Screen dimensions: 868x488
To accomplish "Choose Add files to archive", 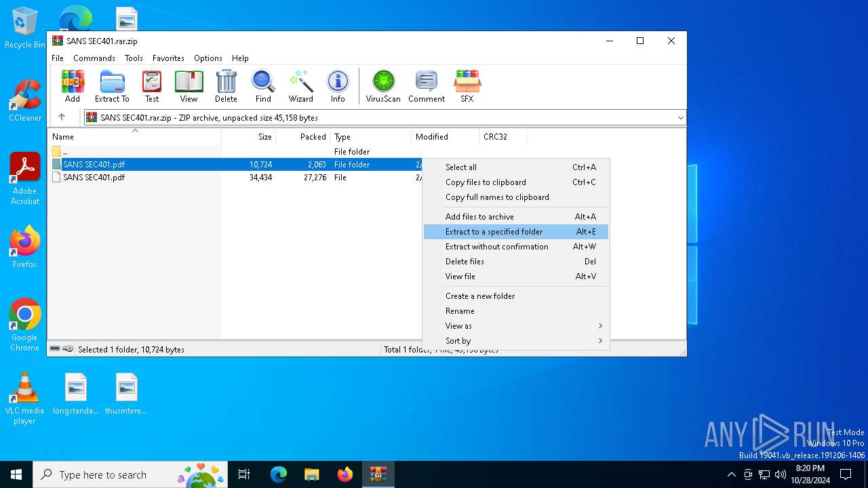I will pyautogui.click(x=516, y=217).
